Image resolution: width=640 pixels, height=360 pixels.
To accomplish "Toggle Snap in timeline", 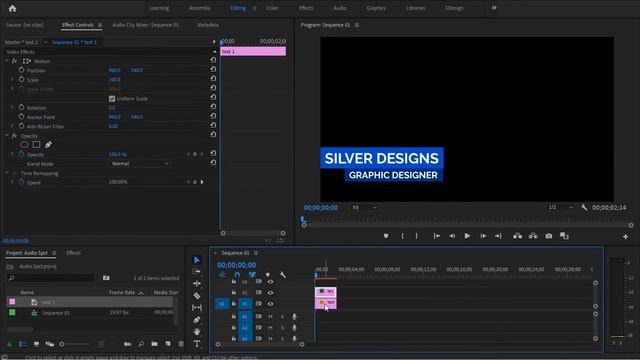I will coord(237,275).
